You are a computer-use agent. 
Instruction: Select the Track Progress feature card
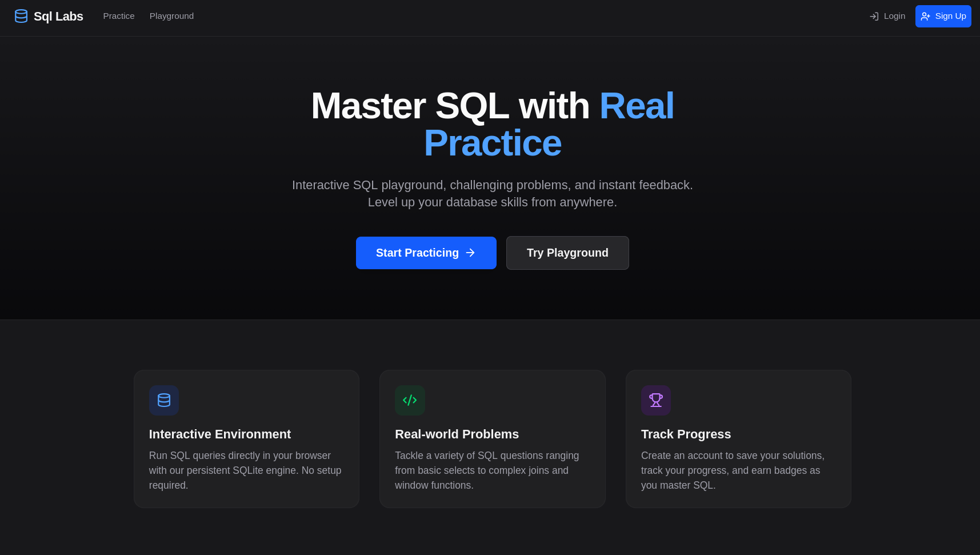click(738, 438)
